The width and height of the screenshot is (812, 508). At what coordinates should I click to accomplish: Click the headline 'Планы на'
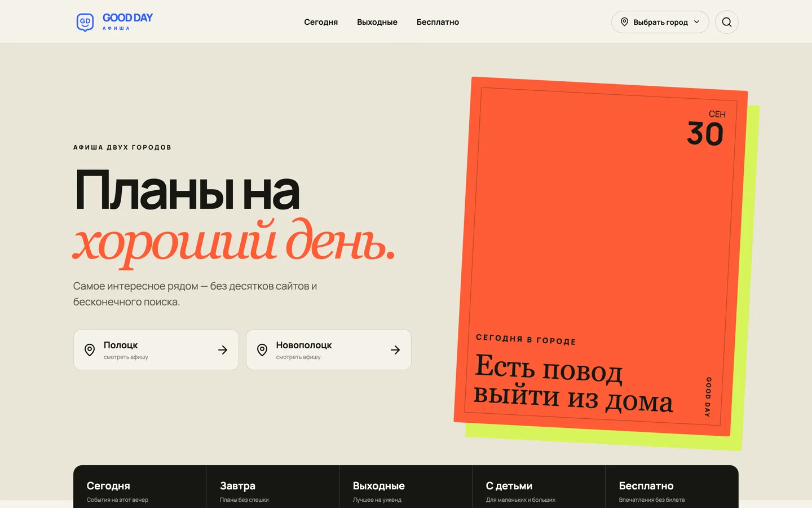click(187, 191)
